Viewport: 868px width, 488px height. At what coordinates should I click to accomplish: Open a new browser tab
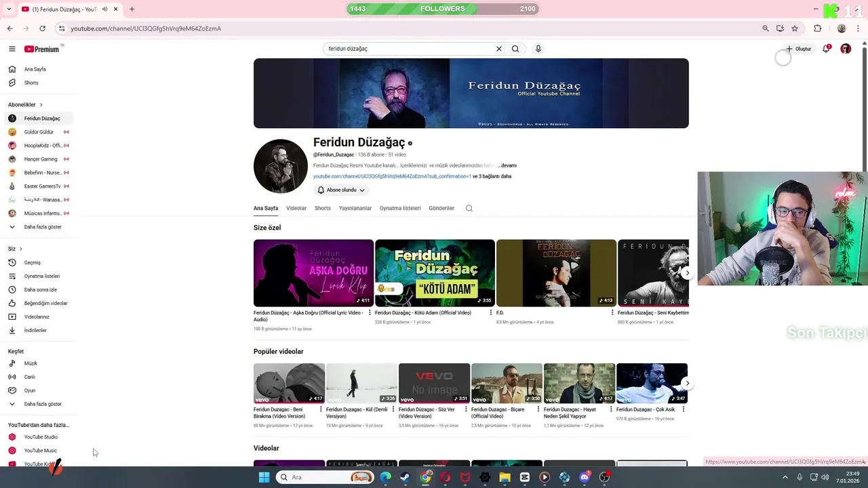[132, 9]
